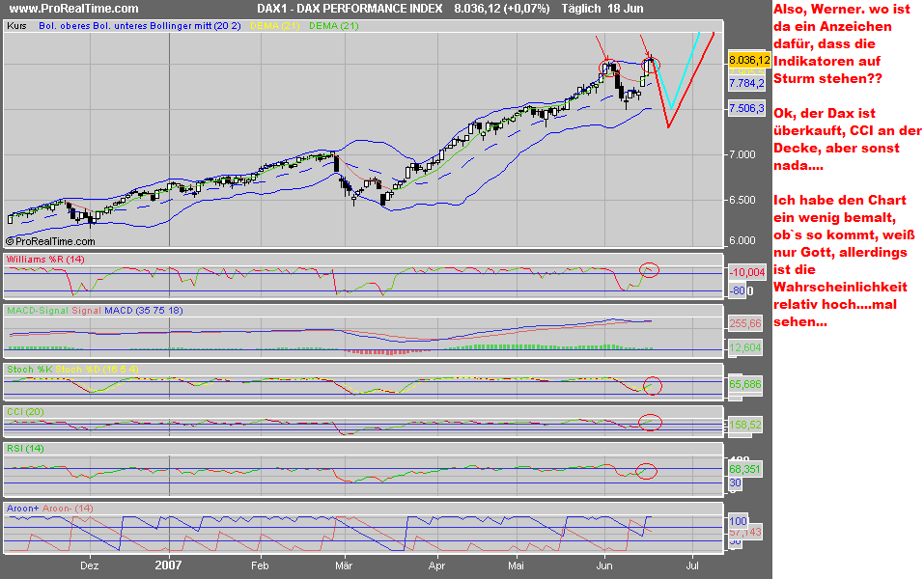The height and width of the screenshot is (579, 924).
Task: Select the Bol. unteres legend label
Action: [122, 26]
